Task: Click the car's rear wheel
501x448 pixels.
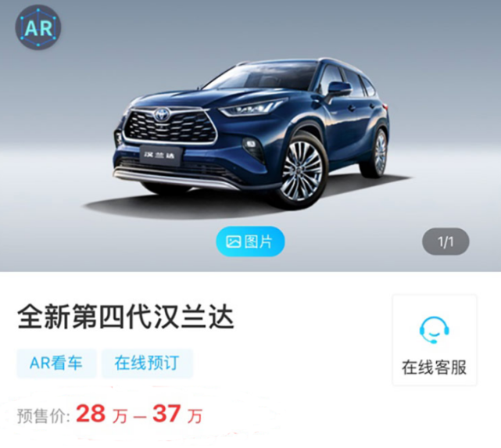Action: pos(375,153)
